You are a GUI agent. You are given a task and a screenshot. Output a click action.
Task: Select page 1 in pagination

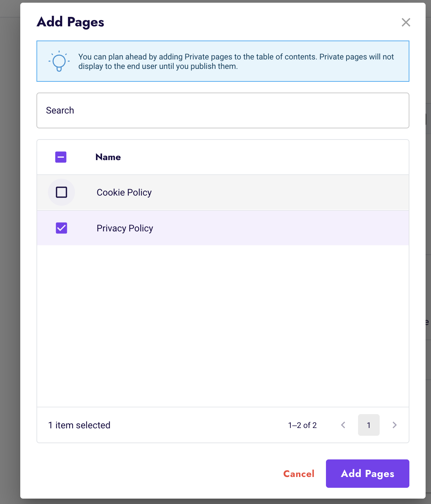(369, 425)
